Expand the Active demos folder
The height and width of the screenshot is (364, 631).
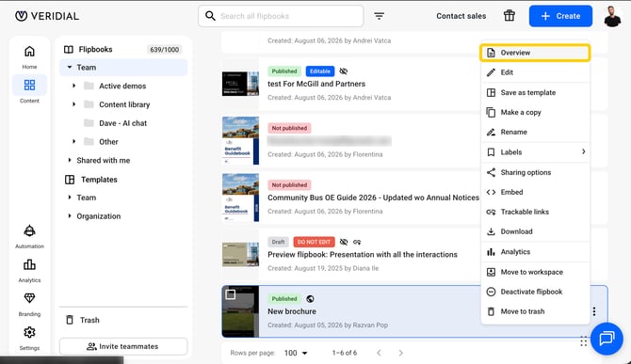[x=73, y=86]
